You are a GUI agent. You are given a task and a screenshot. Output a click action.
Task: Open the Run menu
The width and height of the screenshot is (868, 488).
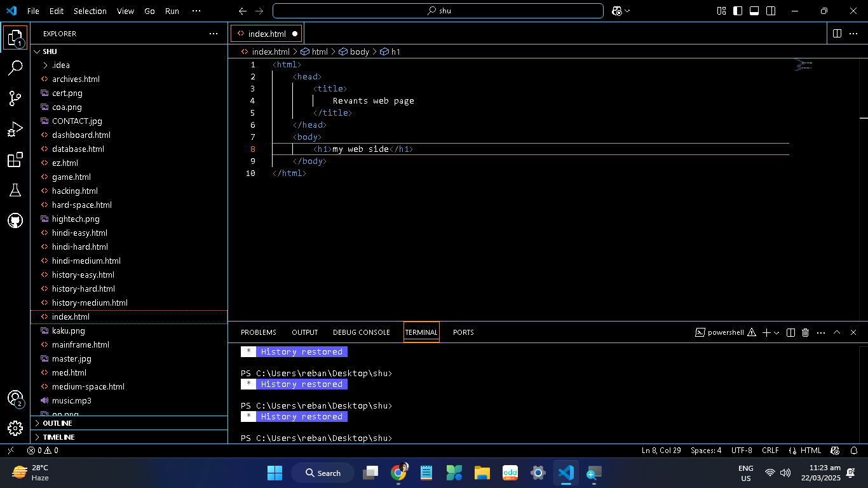click(172, 11)
